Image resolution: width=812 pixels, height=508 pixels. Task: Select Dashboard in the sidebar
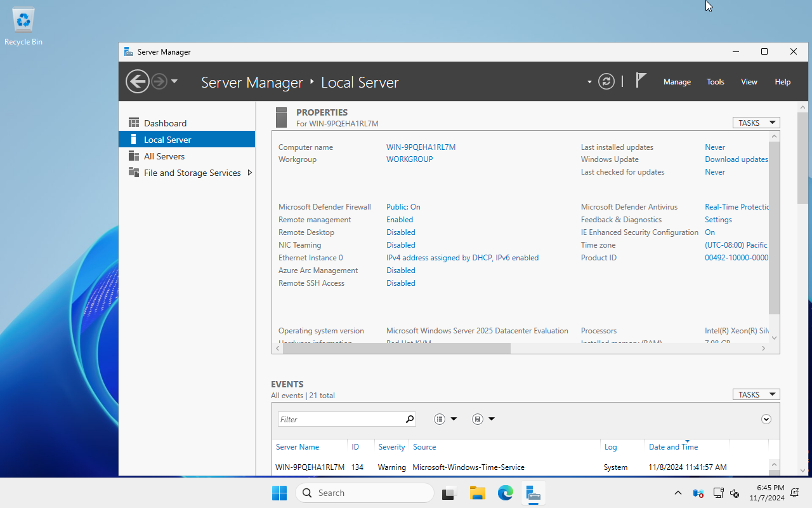[x=187, y=123]
